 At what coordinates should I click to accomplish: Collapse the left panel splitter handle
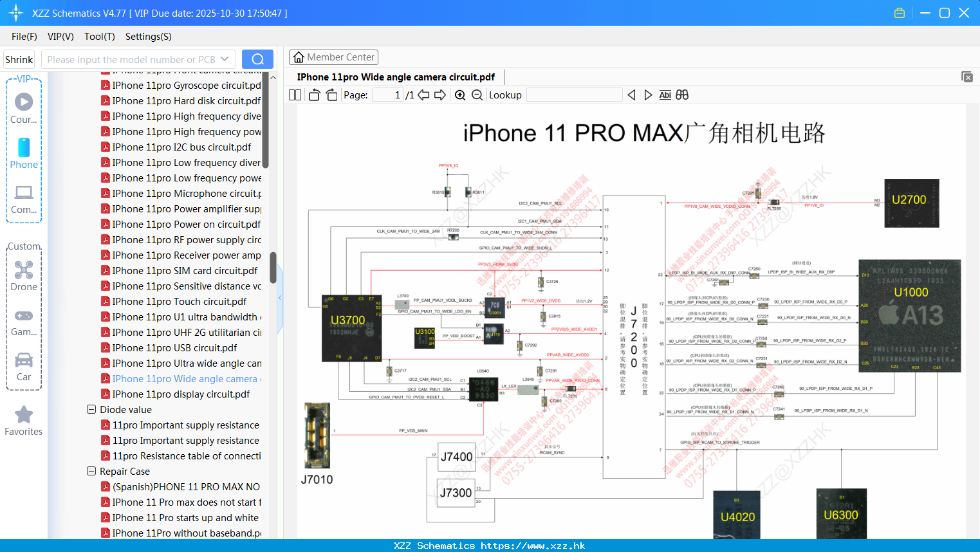280,297
